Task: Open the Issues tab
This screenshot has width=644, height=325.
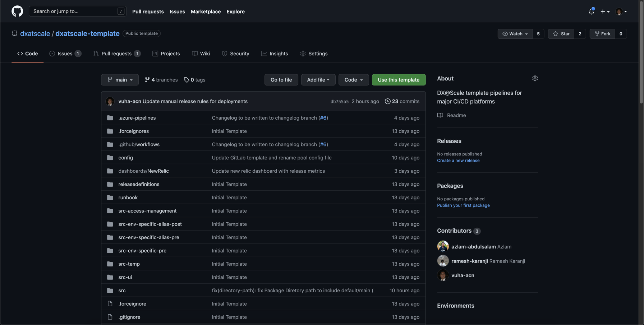Action: point(65,54)
